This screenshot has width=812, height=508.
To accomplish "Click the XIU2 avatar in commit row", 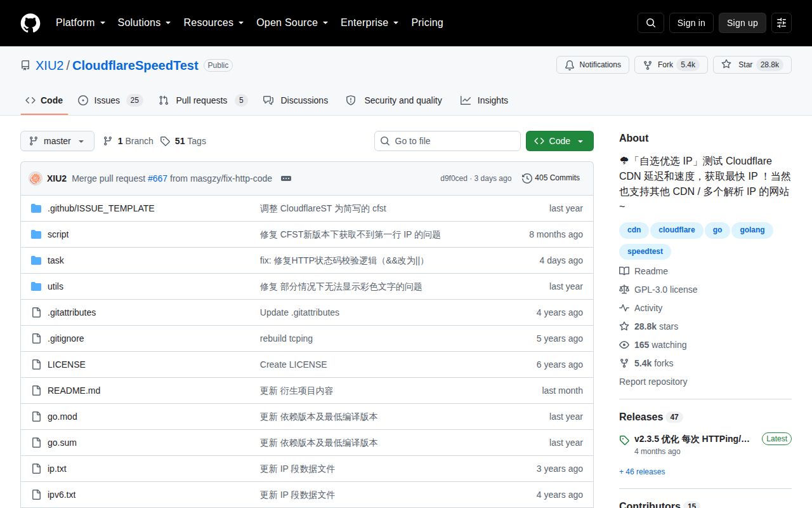I will pos(36,178).
